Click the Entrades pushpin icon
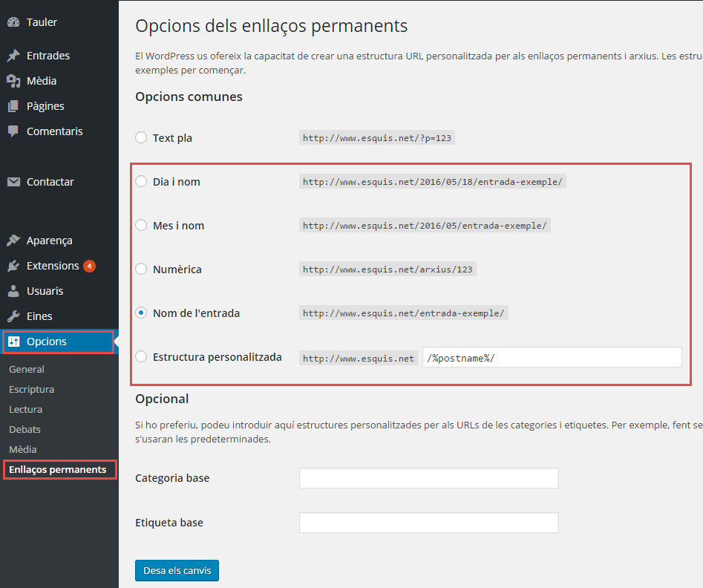This screenshot has height=588, width=703. [13, 56]
